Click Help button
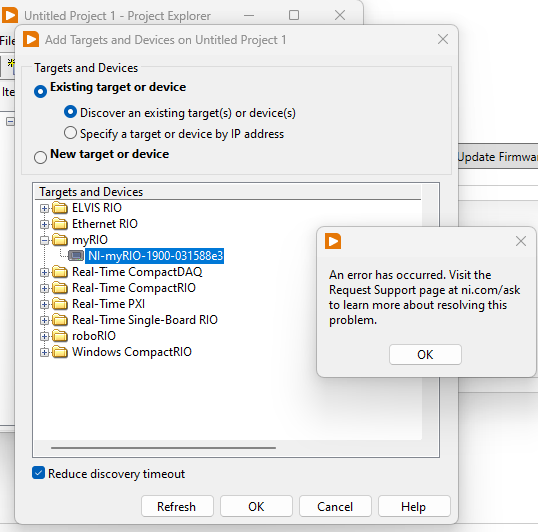 tap(414, 506)
